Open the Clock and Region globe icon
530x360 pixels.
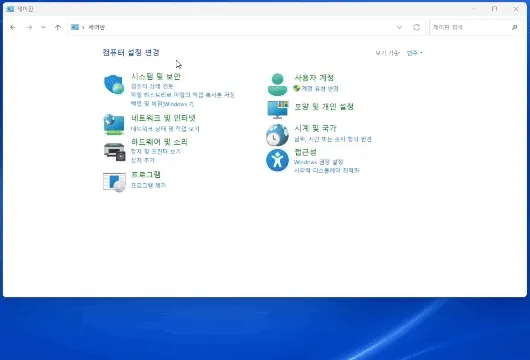tap(277, 135)
